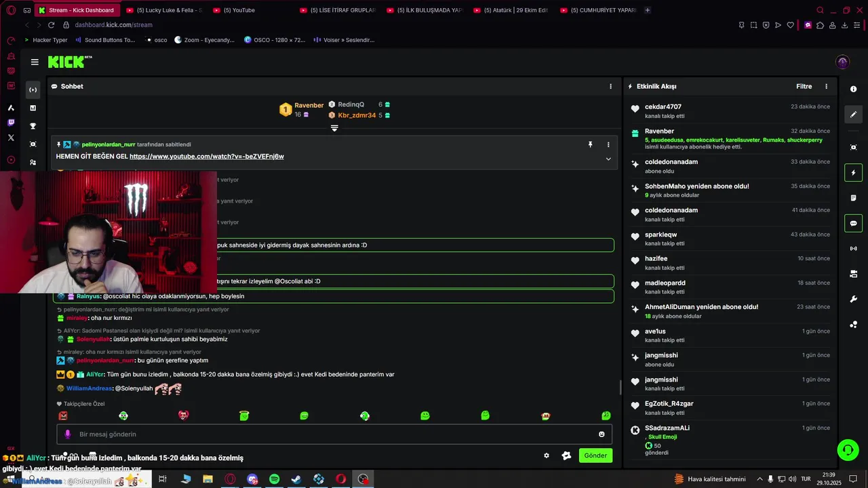
Task: Click the pencil edit icon in the right rail
Action: pos(853,115)
